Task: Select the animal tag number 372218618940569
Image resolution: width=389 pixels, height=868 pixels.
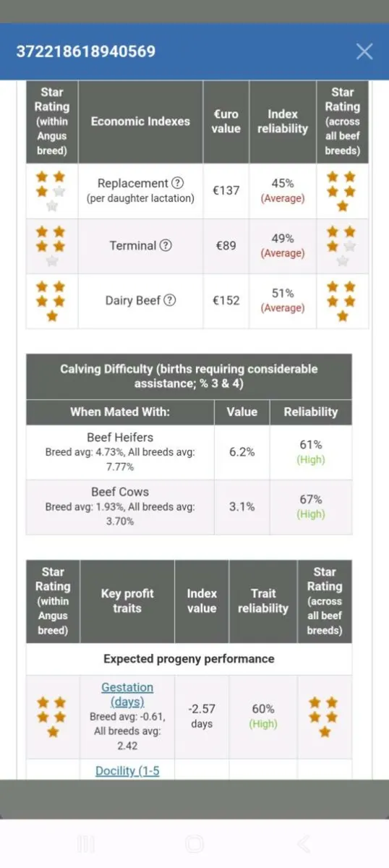Action: click(x=86, y=51)
